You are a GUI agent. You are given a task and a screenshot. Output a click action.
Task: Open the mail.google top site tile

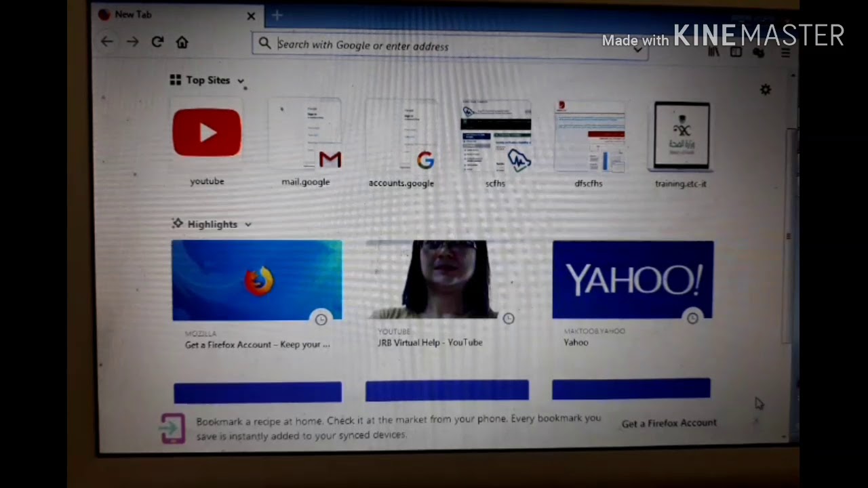pyautogui.click(x=306, y=143)
